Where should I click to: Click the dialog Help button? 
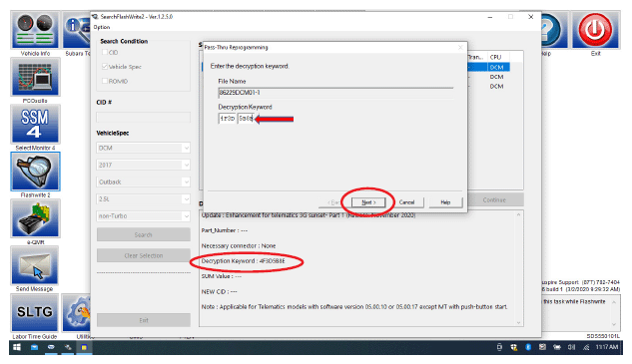coord(445,202)
